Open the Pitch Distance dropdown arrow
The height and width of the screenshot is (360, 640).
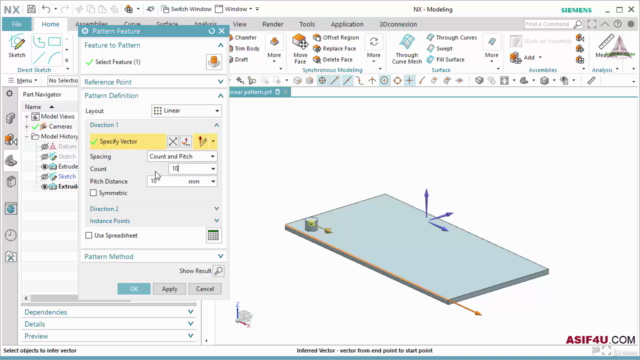[213, 181]
